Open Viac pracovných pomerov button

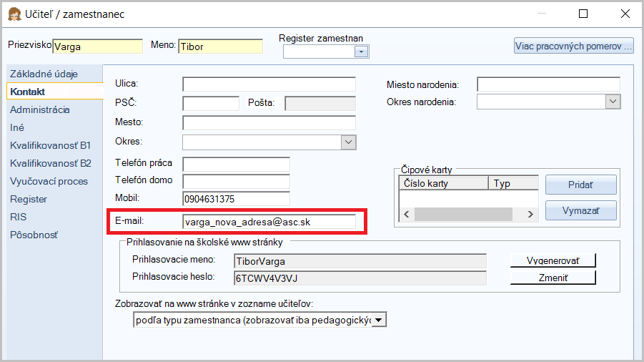coord(573,47)
